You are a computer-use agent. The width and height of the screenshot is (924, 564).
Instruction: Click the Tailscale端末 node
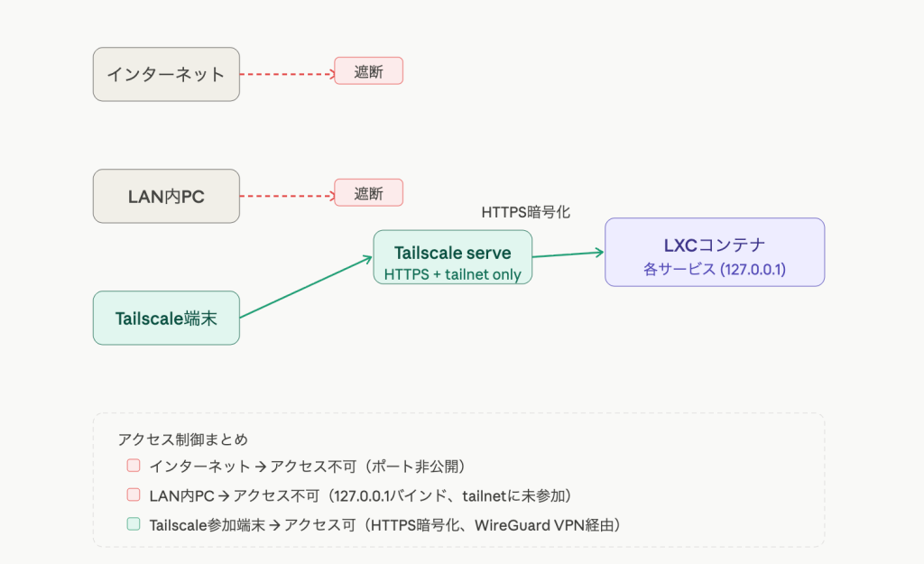coord(166,318)
